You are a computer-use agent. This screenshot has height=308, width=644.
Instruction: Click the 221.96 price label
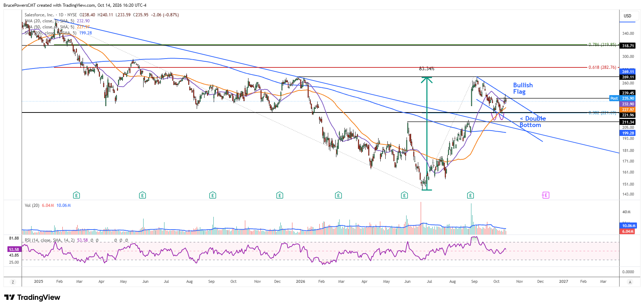click(628, 115)
